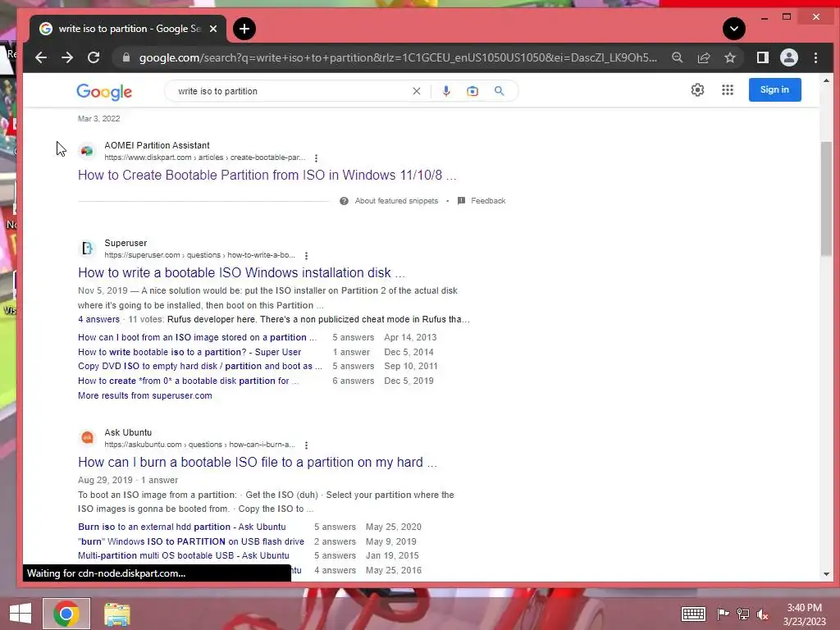Click the AOMEI Partition Assistant favicon
Screen dimensions: 840x630
(x=87, y=151)
